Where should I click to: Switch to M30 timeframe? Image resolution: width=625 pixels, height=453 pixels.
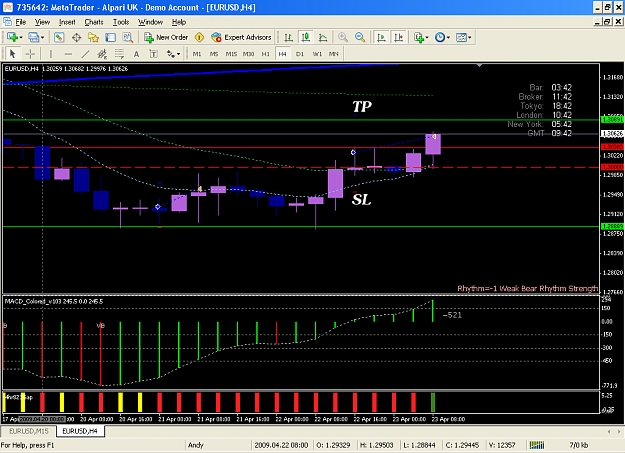(248, 54)
